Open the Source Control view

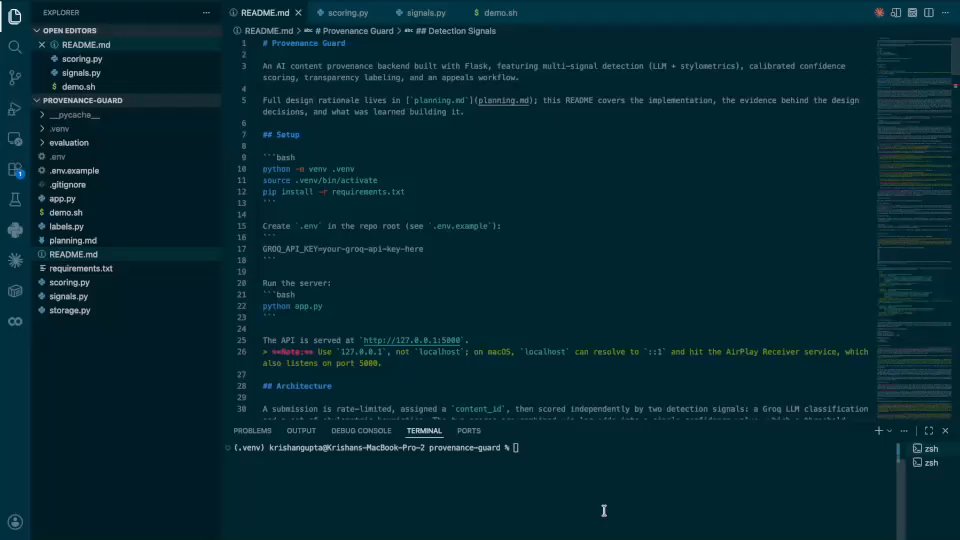(15, 77)
